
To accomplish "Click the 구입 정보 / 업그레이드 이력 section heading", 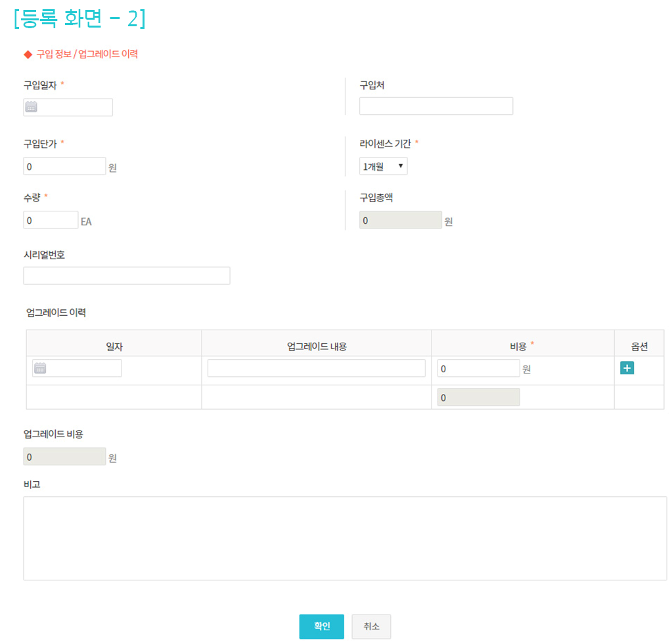I will click(x=87, y=54).
